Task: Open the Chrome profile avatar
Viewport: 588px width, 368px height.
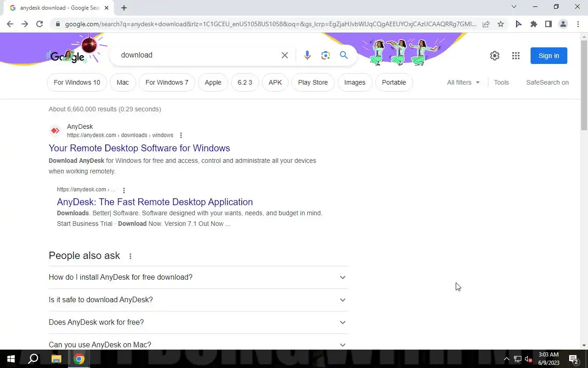Action: point(563,24)
